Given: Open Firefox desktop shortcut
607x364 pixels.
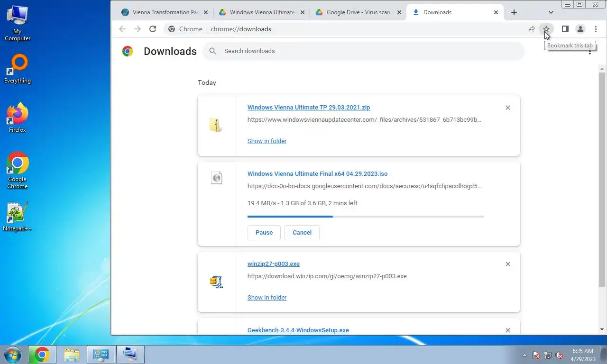Looking at the screenshot, I should [x=18, y=118].
